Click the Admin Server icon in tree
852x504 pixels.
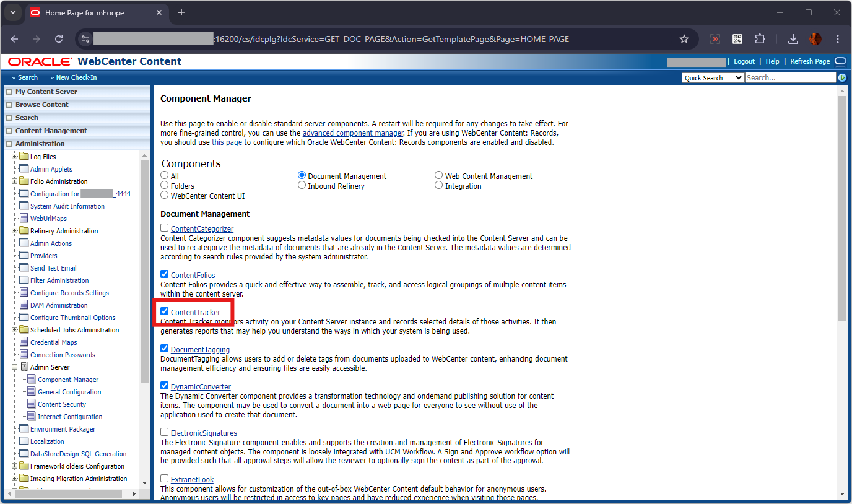coord(24,367)
